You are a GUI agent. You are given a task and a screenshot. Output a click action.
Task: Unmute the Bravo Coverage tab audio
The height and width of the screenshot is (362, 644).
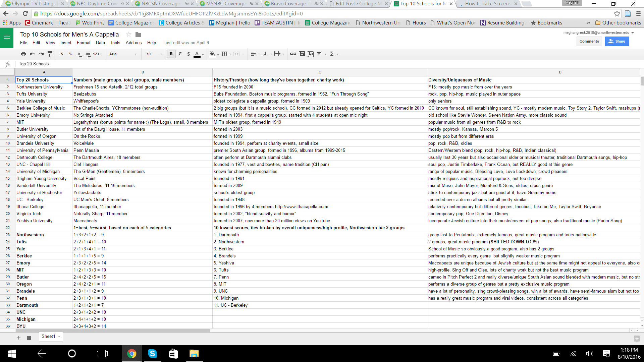pos(316,4)
